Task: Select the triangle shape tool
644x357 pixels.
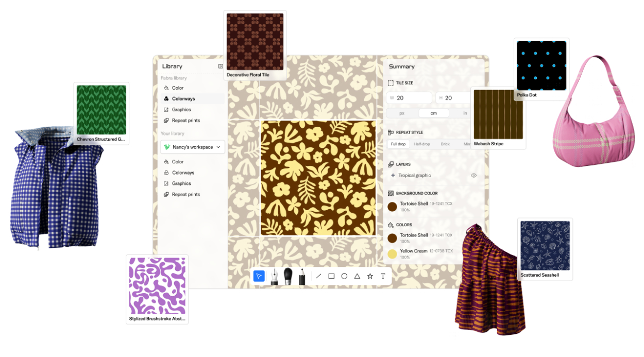Action: click(357, 276)
